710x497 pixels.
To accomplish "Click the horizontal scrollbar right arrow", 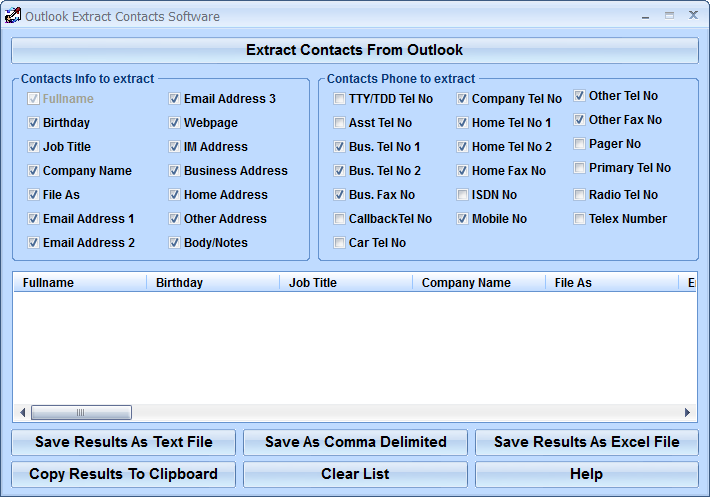I will pos(687,412).
